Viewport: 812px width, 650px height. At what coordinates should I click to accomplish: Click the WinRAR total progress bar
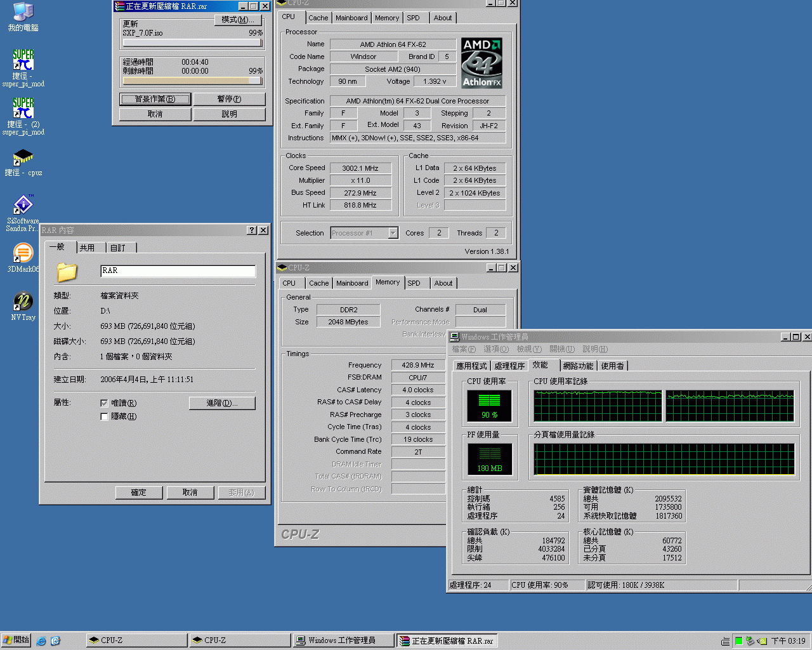[192, 81]
